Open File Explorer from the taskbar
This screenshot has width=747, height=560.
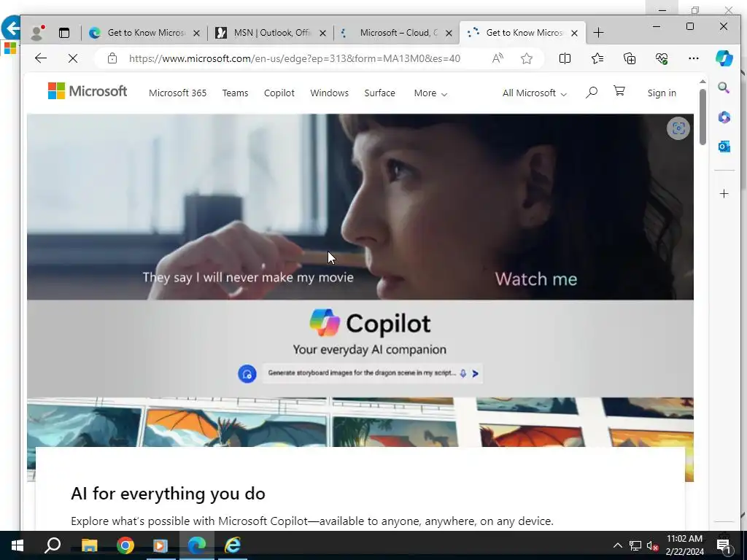click(89, 545)
